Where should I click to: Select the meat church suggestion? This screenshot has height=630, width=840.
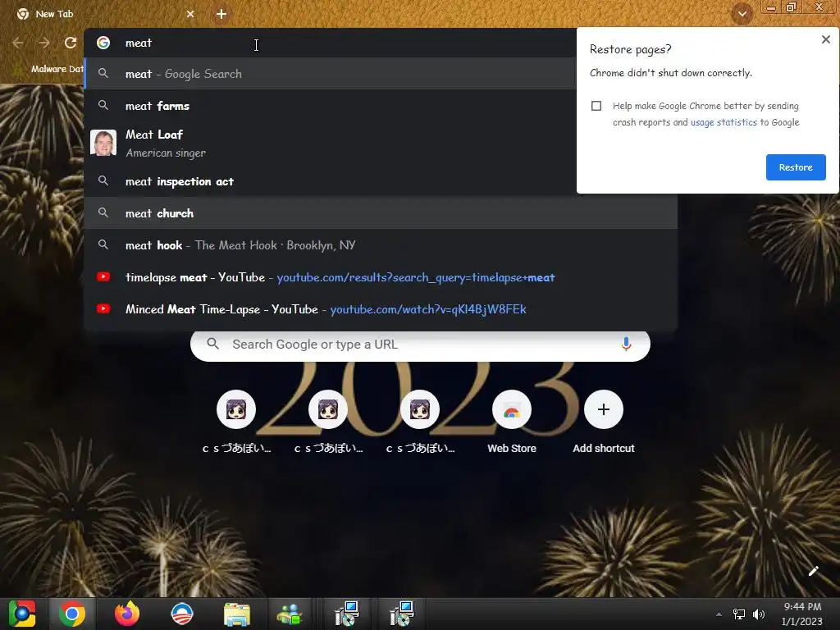click(x=381, y=213)
